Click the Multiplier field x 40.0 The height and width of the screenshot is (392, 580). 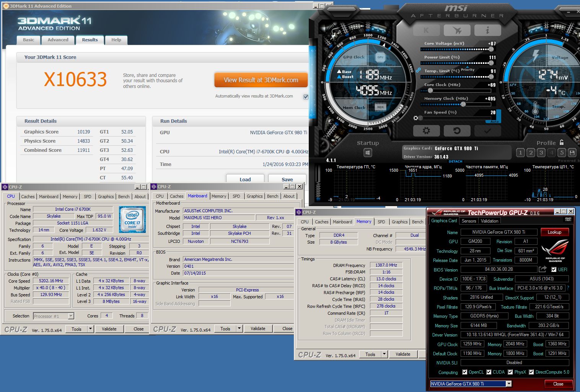click(x=51, y=288)
